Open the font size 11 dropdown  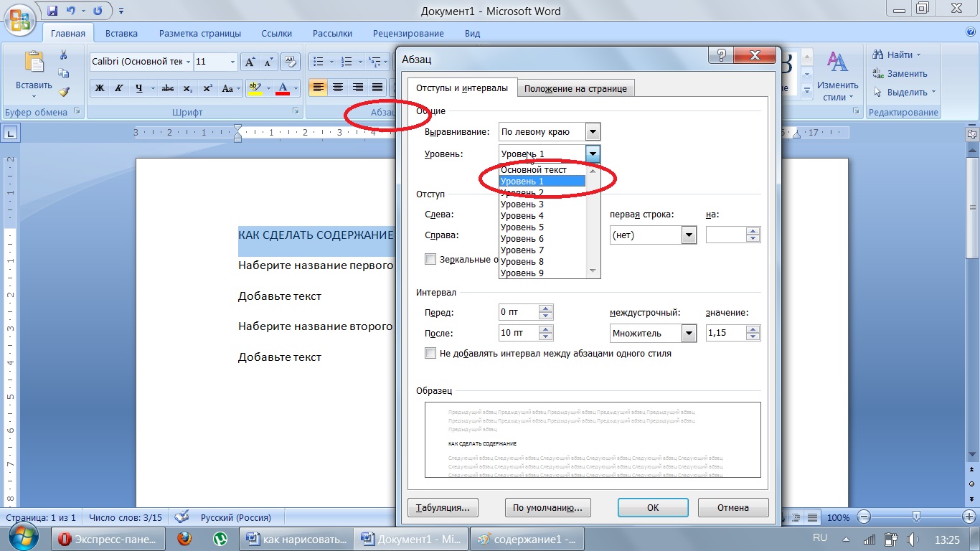click(233, 62)
